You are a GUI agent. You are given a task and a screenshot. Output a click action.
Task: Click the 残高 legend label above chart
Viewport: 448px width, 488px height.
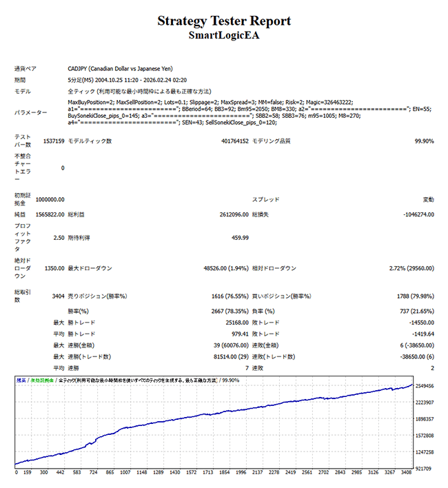[21, 380]
